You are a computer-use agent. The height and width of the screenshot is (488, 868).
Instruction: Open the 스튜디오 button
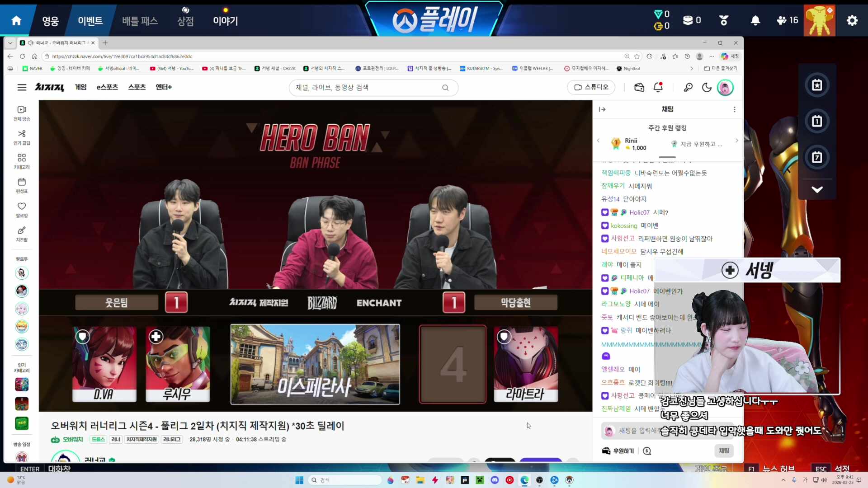591,87
